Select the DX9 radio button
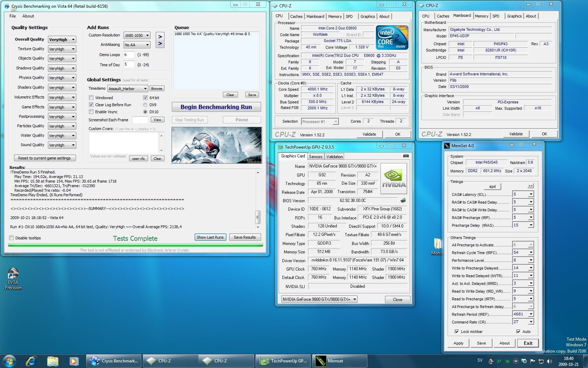 point(145,105)
